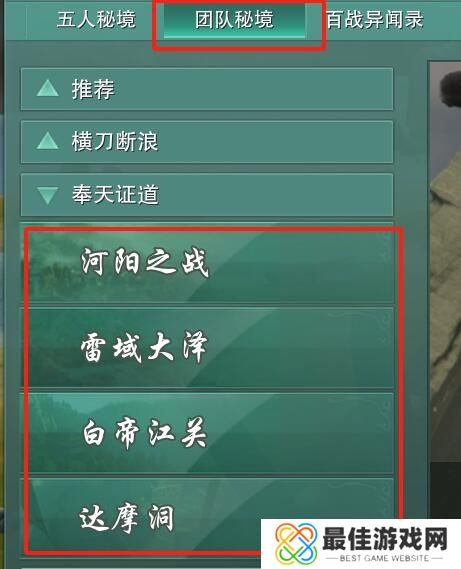Click the 推荐 category header

pos(207,89)
